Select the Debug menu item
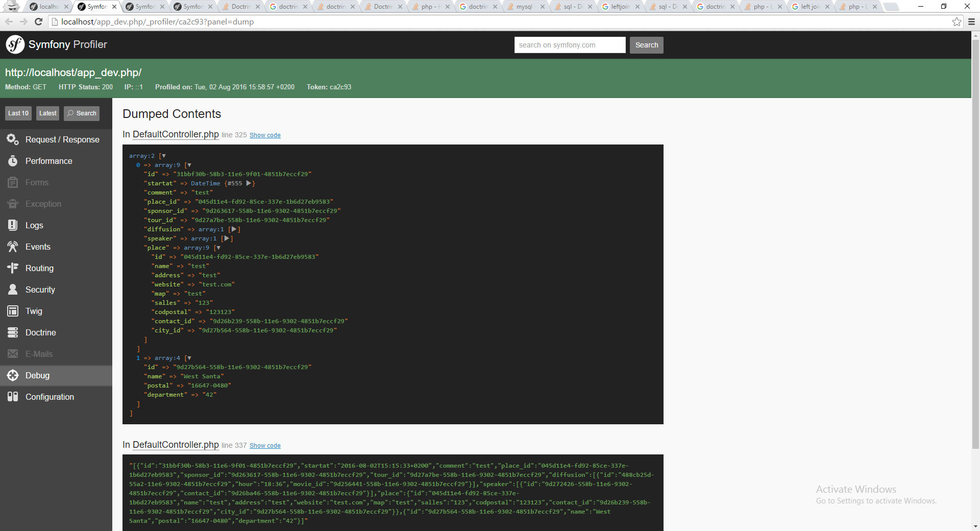The height and width of the screenshot is (531, 980). [56, 375]
